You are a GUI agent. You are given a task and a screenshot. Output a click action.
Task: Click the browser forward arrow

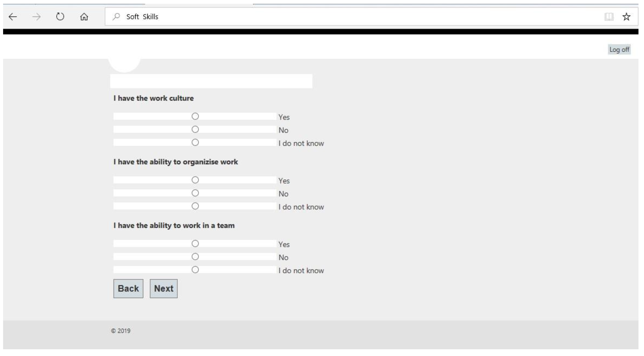[37, 17]
